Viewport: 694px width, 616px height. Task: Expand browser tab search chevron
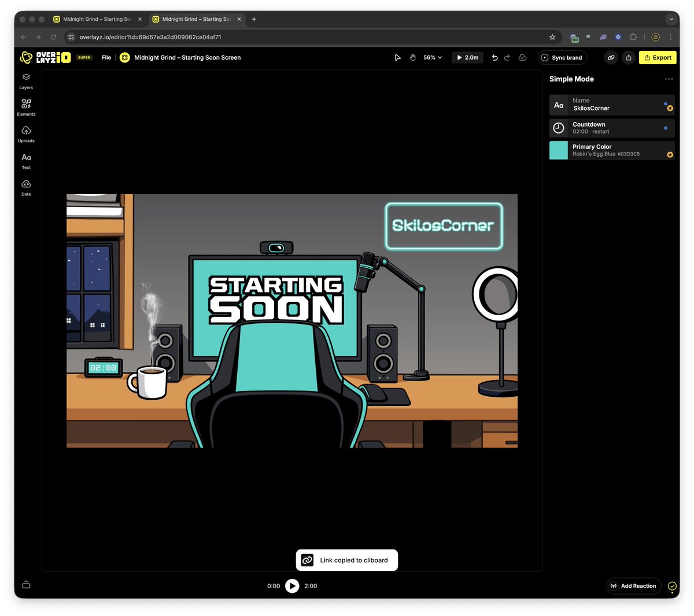pos(671,19)
